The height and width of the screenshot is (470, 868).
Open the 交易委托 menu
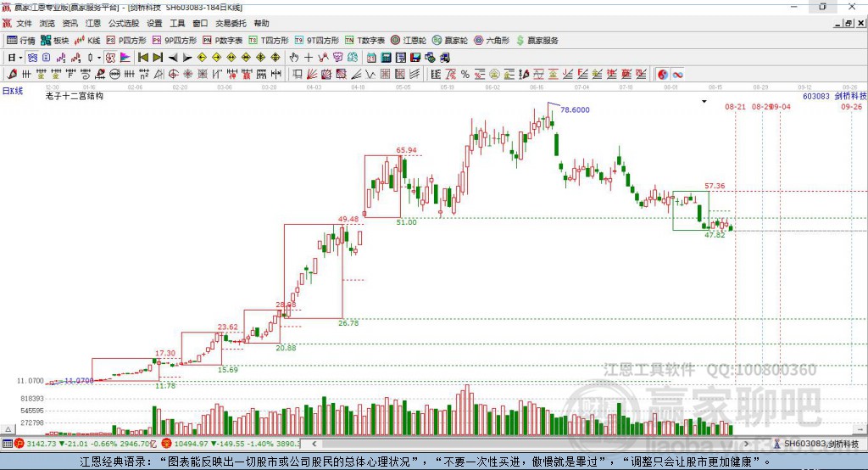click(231, 23)
